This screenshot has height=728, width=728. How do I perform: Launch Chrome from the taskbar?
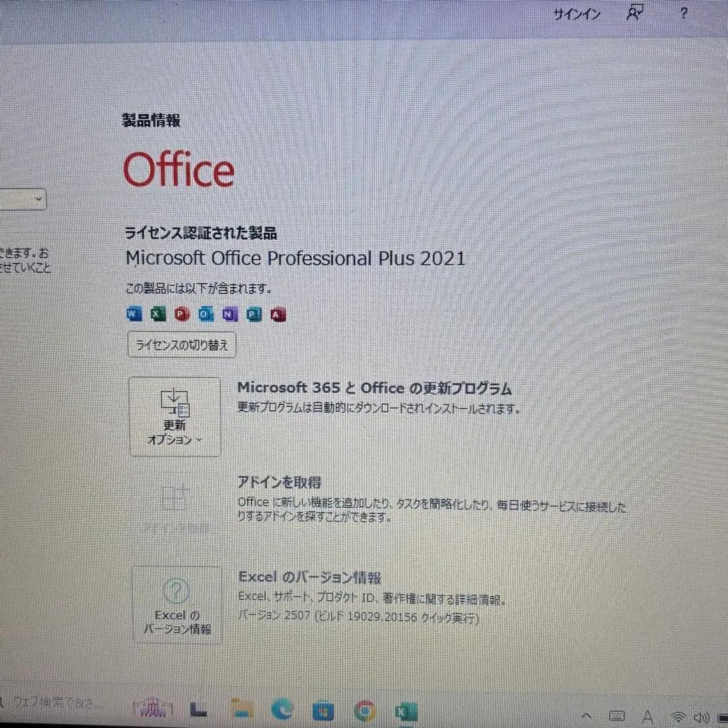365,710
